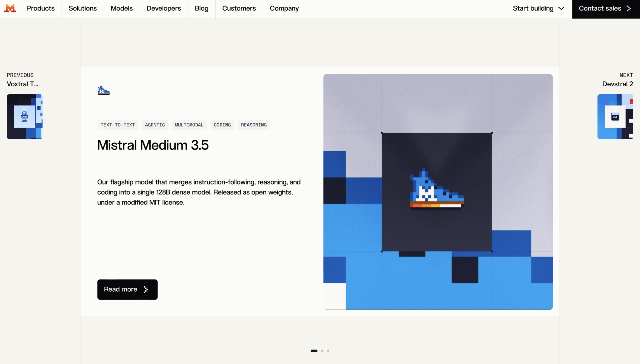Expand the Start building dropdown
Viewport: 640px width, 364px height.
(x=539, y=8)
